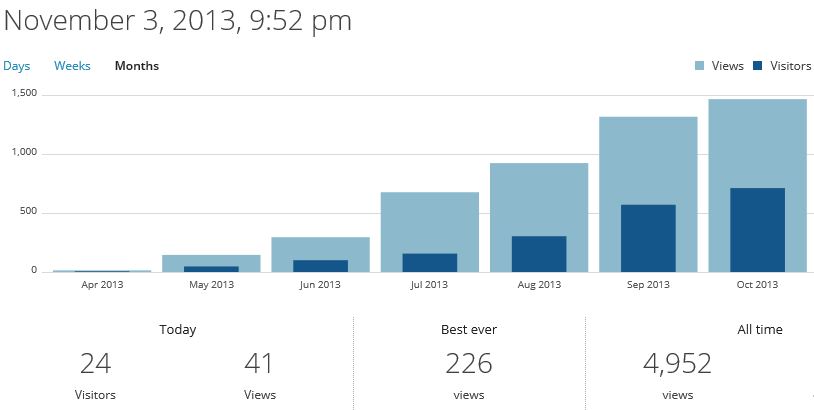The image size is (814, 410).
Task: Click the Jun 2013 visitors bar
Action: [320, 266]
